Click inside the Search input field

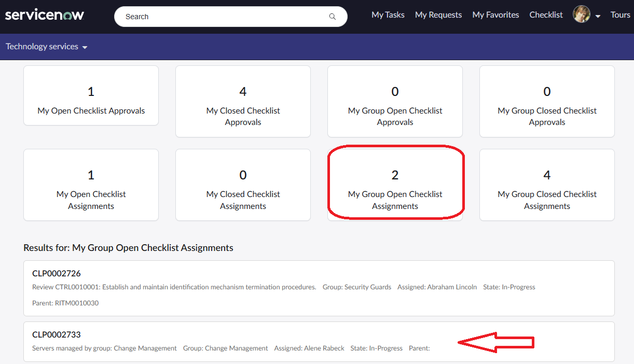click(218, 17)
